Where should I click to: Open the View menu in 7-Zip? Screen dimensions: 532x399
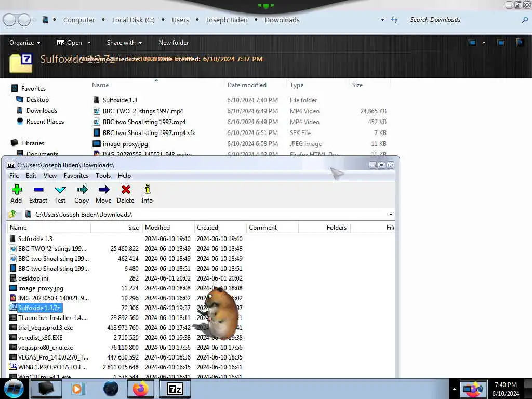[50, 176]
